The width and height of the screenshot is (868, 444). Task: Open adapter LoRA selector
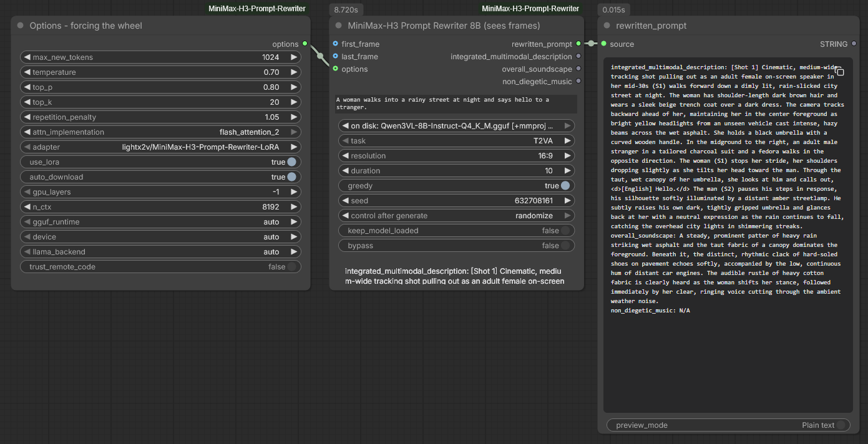pyautogui.click(x=160, y=147)
